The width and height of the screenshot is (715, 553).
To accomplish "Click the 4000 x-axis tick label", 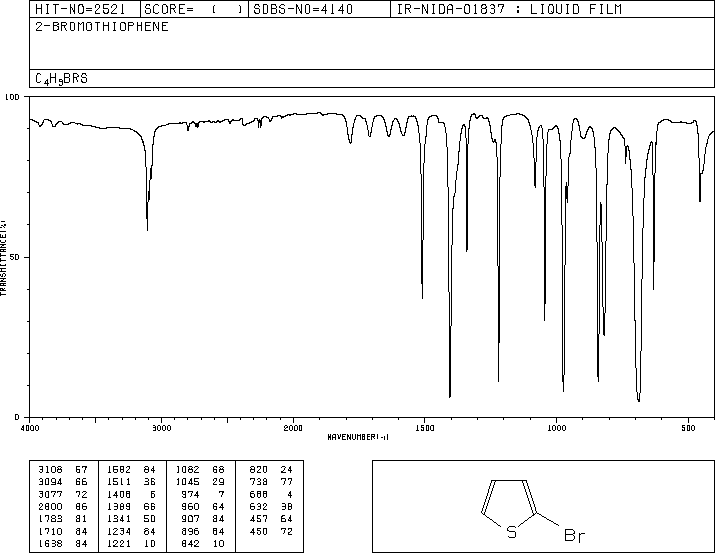I will coord(30,428).
